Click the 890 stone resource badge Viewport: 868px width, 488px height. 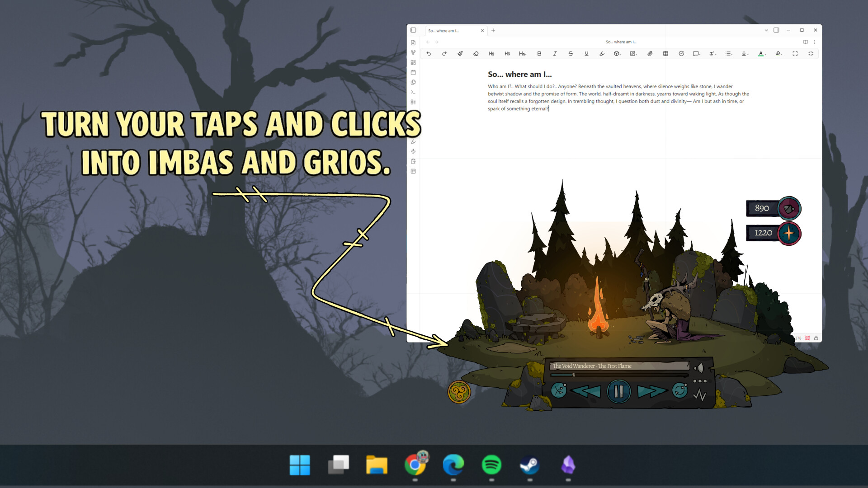pyautogui.click(x=773, y=208)
